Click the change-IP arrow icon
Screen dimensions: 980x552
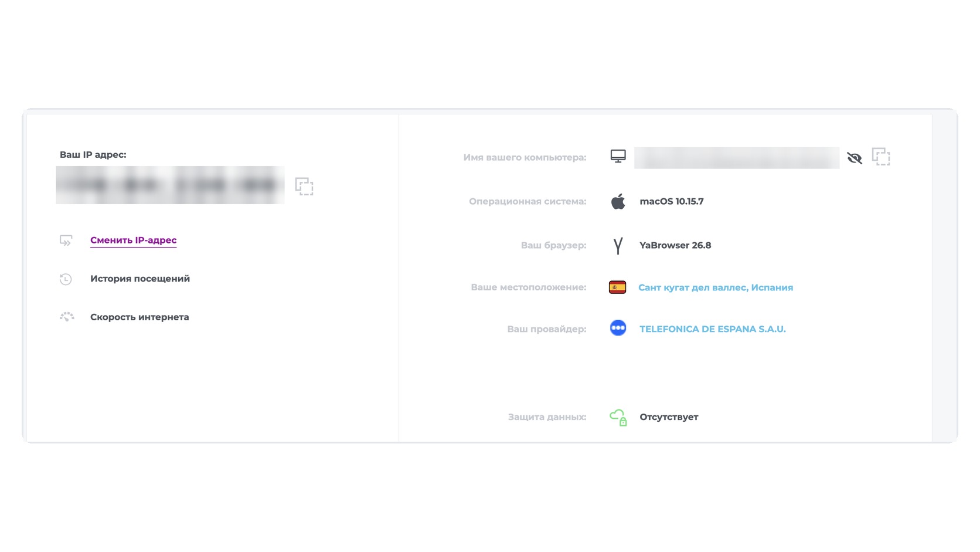66,241
